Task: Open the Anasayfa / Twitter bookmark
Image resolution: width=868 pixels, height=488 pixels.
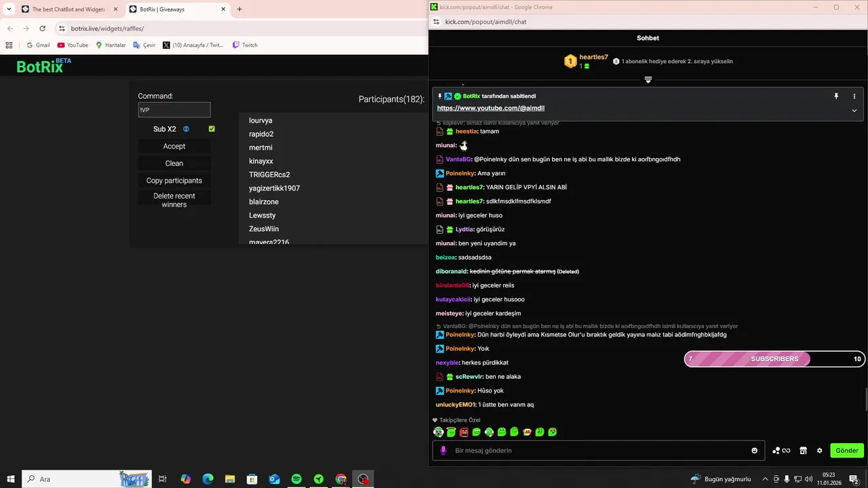Action: pyautogui.click(x=193, y=45)
